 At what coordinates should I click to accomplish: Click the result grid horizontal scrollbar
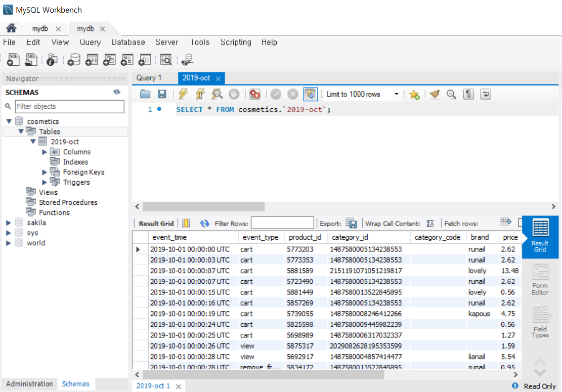(264, 375)
